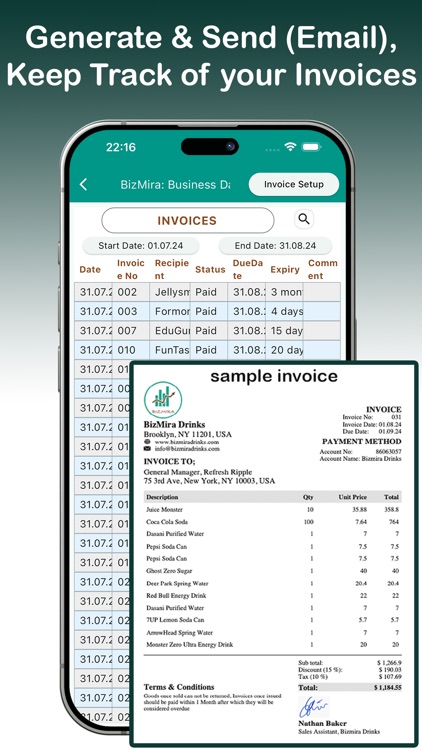Sort by the Date column header
Image resolution: width=422 pixels, height=750 pixels.
(x=90, y=269)
